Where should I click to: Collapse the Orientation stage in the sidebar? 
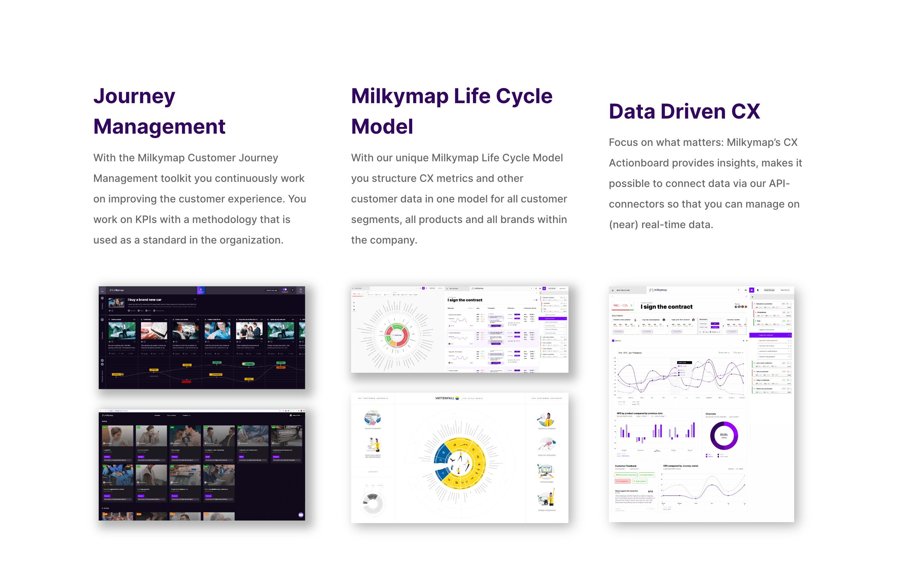tap(756, 313)
